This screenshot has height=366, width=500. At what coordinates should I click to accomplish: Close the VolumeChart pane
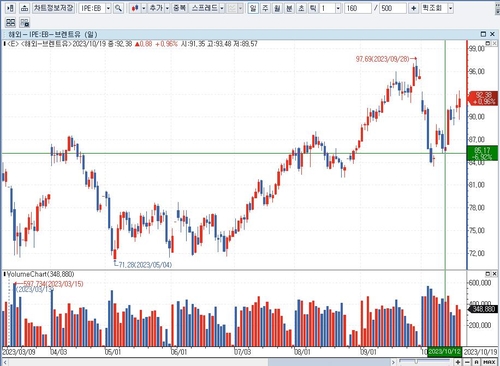coord(494,274)
